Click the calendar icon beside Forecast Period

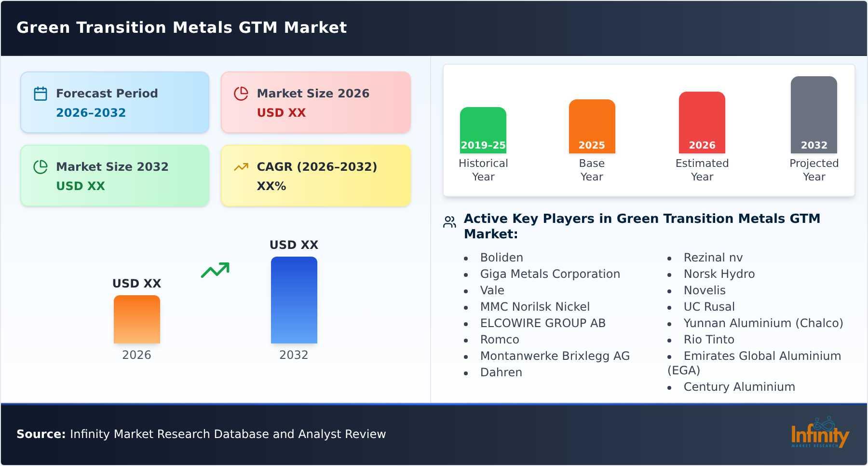click(41, 94)
